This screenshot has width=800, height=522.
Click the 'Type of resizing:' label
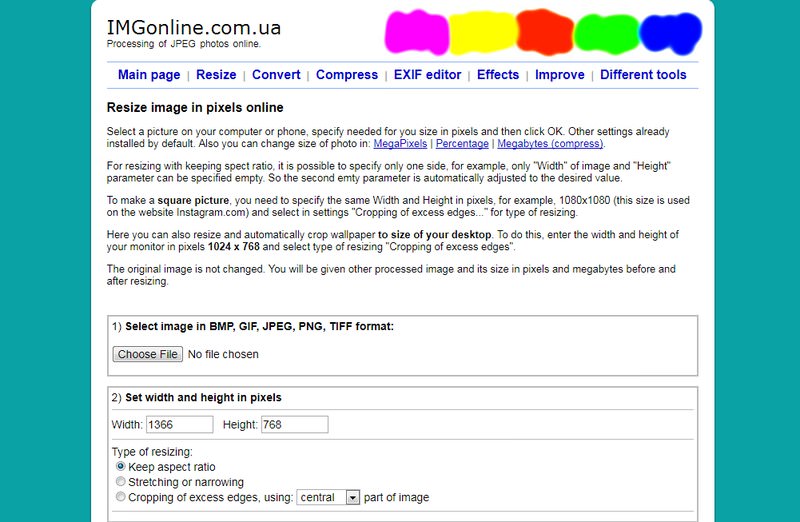click(152, 452)
